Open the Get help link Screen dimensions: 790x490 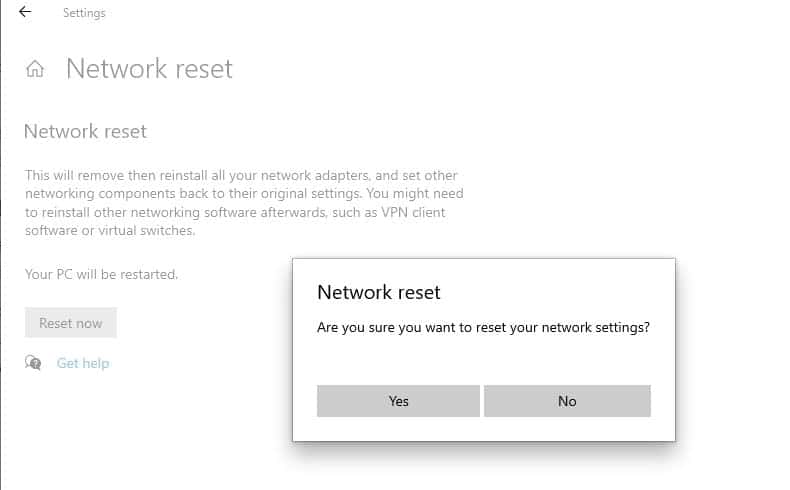[x=83, y=363]
